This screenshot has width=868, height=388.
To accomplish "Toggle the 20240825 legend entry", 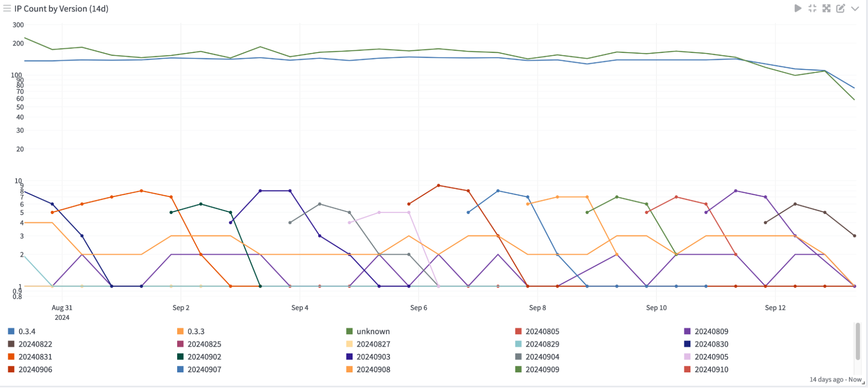I will click(199, 344).
